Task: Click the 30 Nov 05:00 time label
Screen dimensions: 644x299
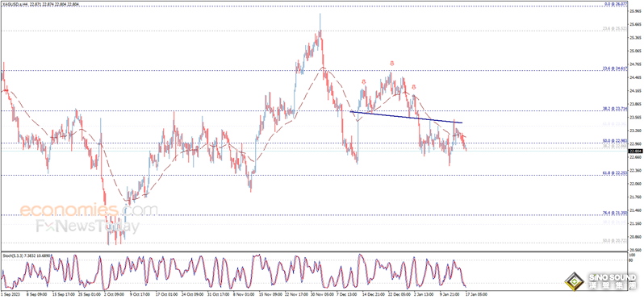Action: 324,294
